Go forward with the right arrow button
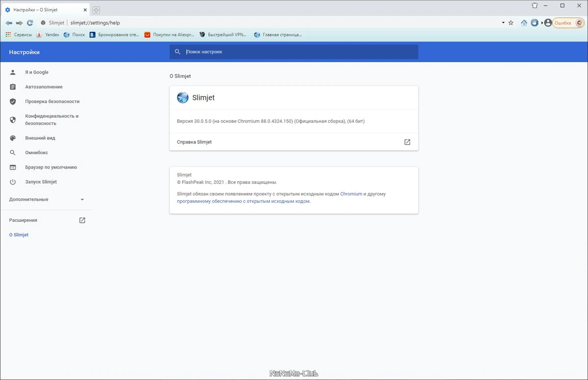Viewport: 588px width, 380px height. [x=19, y=23]
